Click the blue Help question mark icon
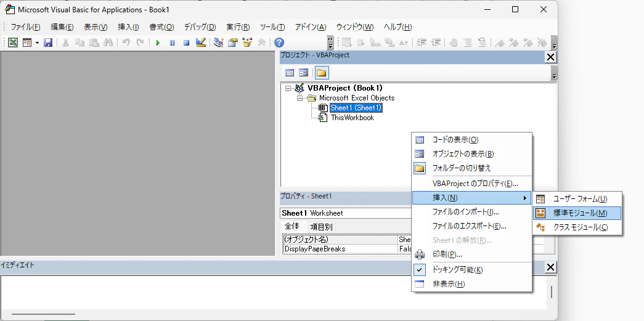This screenshot has width=644, height=321. (279, 43)
